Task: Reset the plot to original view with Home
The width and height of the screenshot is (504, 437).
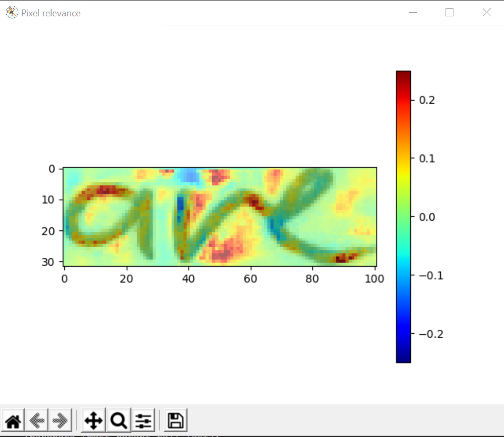Action: tap(13, 420)
